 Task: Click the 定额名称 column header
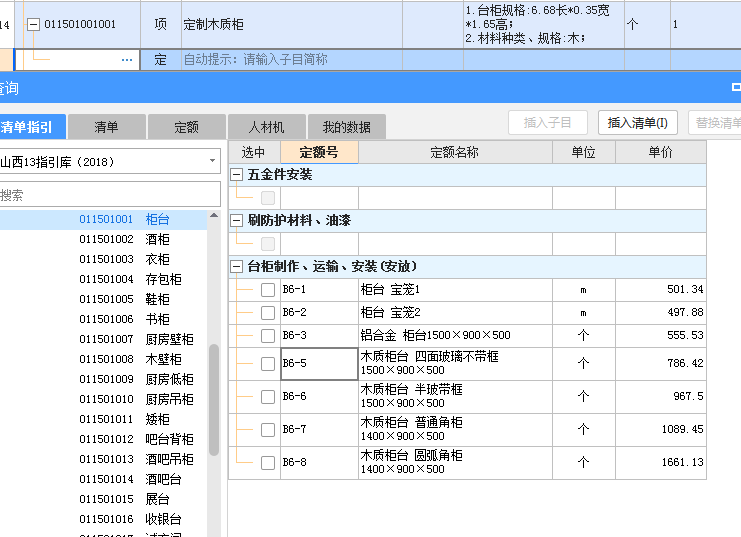coord(455,152)
